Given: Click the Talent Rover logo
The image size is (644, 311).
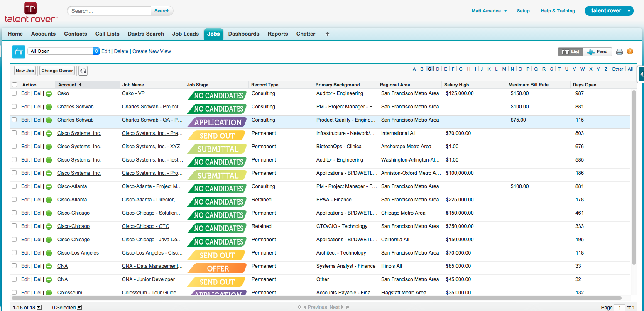Looking at the screenshot, I should pos(31,12).
